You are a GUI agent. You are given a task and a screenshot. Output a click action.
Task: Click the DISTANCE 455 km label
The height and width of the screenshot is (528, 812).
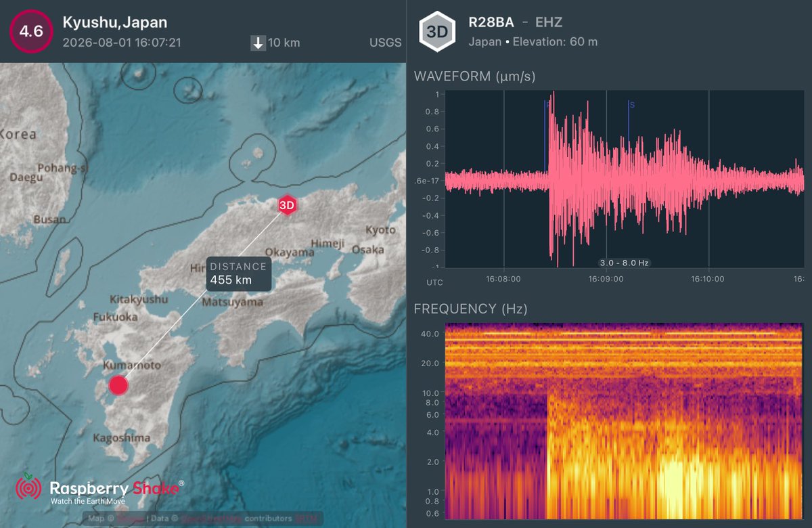coord(238,273)
